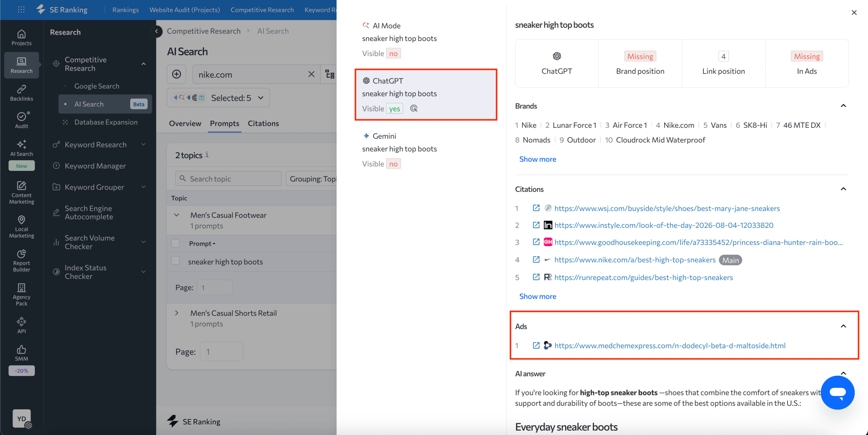Collapse the AI answer section

(x=844, y=373)
